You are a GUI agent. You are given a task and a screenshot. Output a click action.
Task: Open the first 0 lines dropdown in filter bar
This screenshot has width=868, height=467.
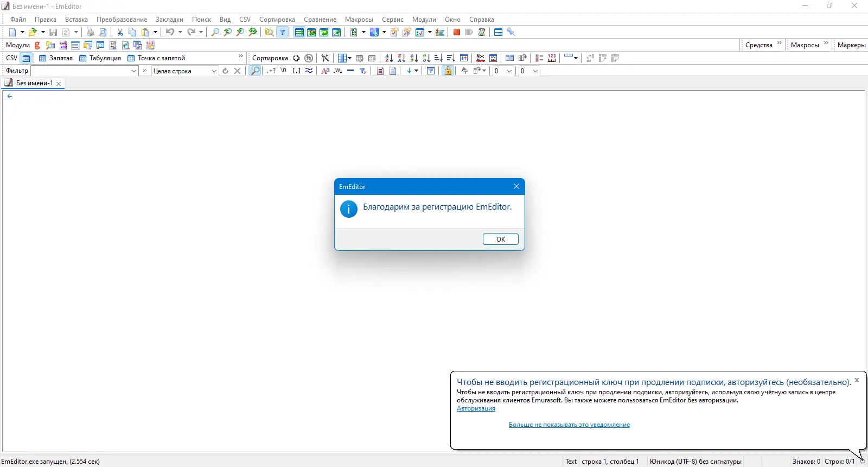(509, 71)
